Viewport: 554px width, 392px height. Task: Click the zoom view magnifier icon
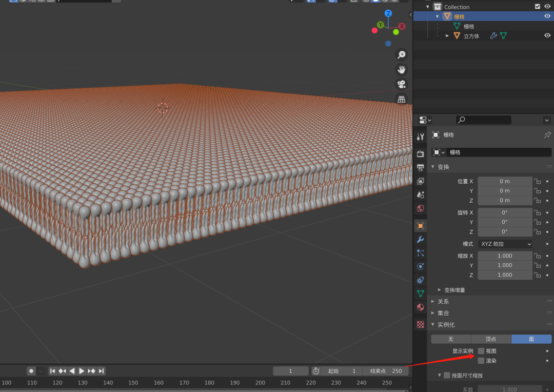click(401, 55)
